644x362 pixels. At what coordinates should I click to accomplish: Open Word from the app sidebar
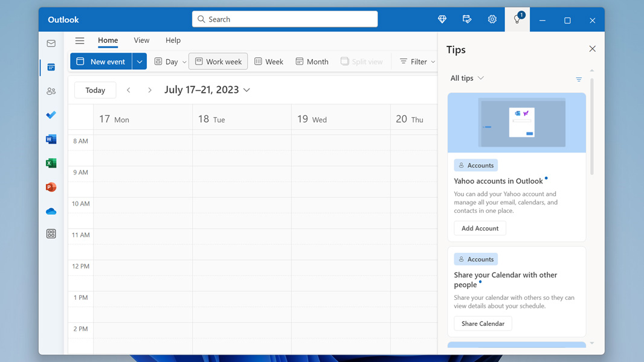pos(51,139)
